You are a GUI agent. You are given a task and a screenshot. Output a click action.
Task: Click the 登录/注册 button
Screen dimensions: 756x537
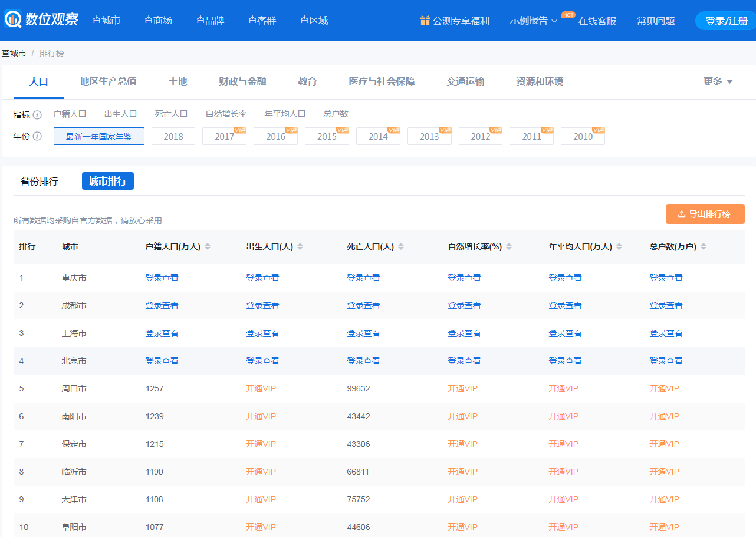[726, 21]
